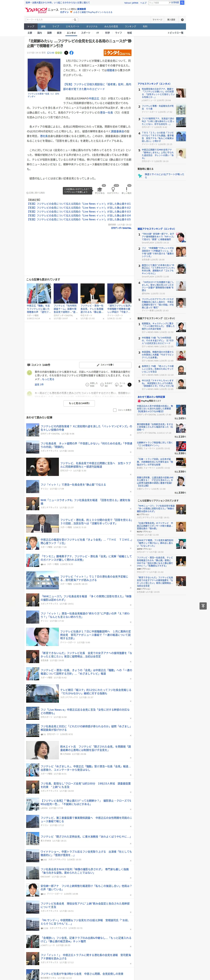Switch to the ライブ tab in the blue bar
Viewport: 210px width, 980px height.
pyautogui.click(x=56, y=27)
